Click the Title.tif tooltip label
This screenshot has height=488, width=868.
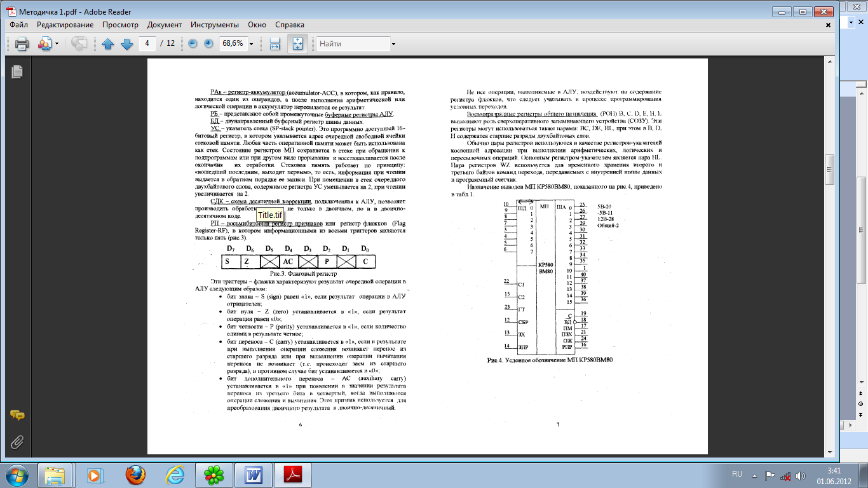pos(270,215)
